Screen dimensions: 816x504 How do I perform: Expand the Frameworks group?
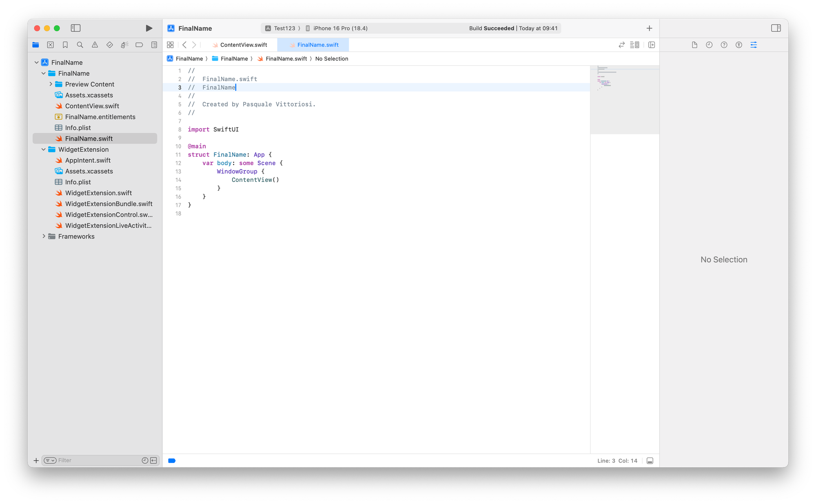coord(44,236)
